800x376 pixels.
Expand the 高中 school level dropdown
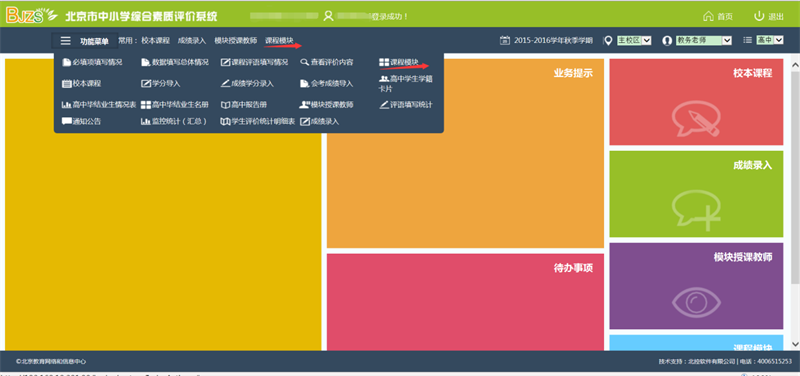[769, 40]
